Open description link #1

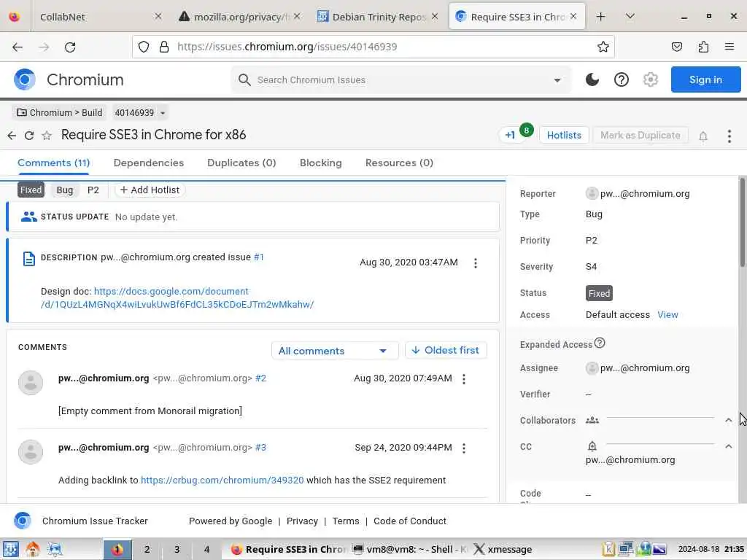(x=259, y=257)
